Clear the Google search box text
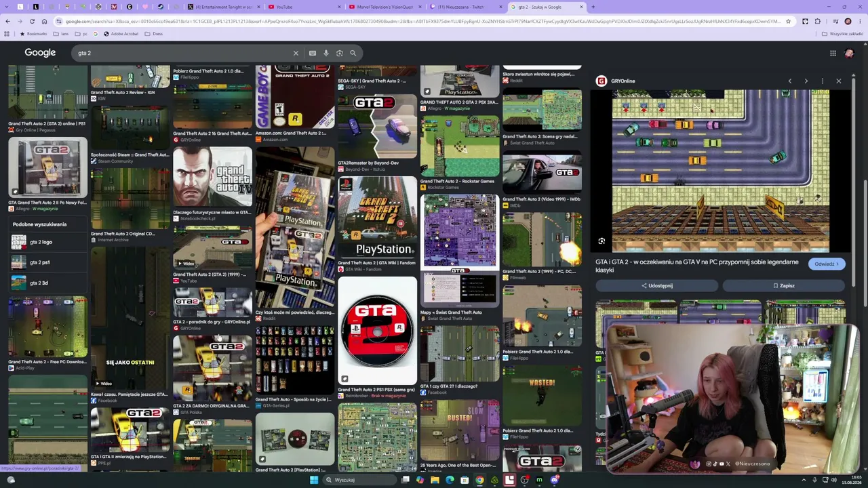 [x=296, y=53]
